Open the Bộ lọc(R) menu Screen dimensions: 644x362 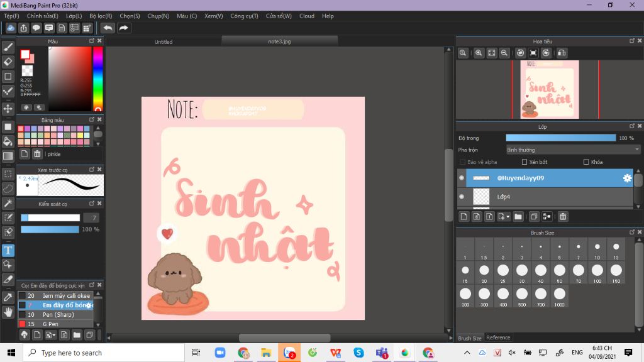101,16
